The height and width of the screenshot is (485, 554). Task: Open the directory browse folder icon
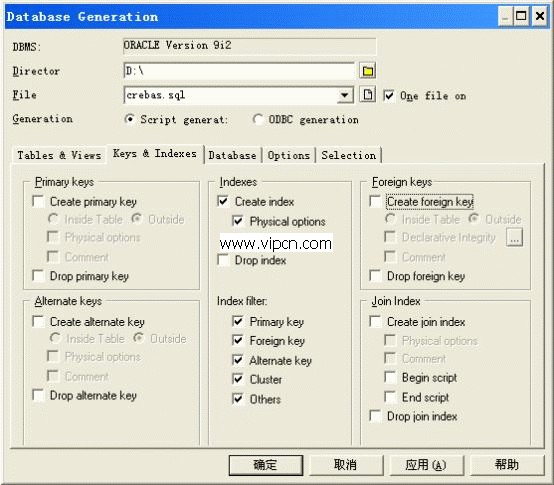pos(367,71)
